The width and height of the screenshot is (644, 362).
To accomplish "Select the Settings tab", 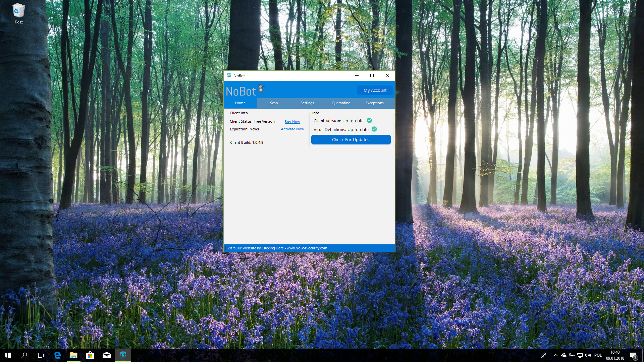I will click(307, 103).
